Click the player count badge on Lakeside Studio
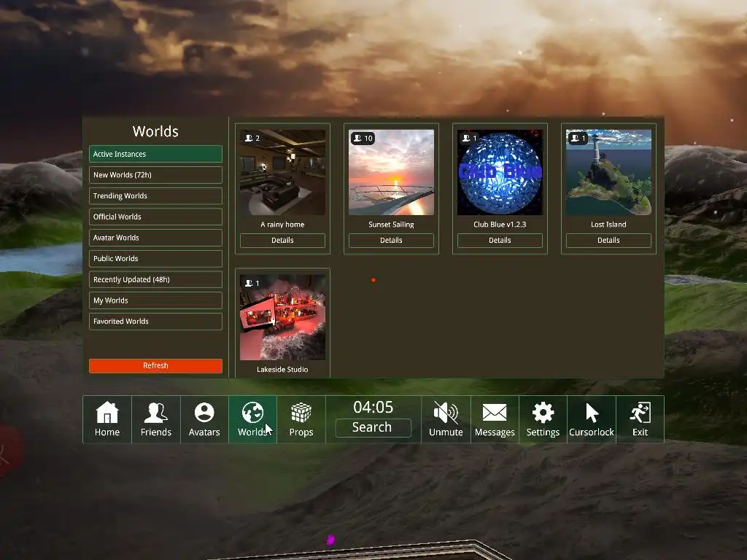This screenshot has height=560, width=747. click(252, 284)
